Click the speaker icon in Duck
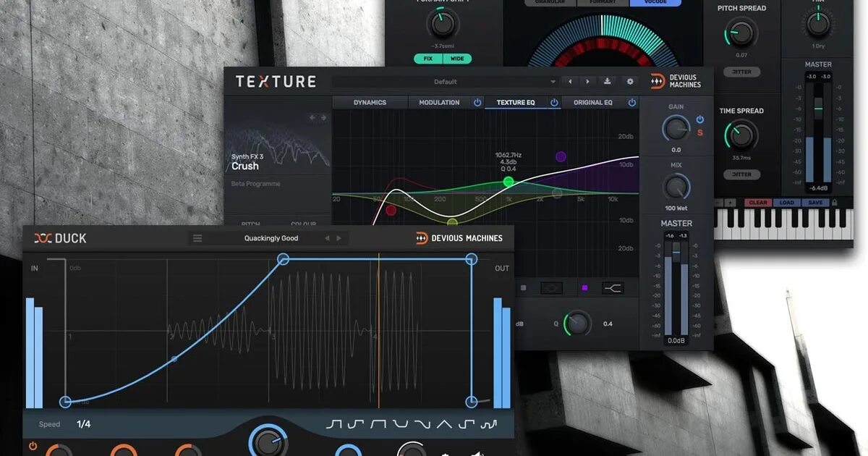 point(477,453)
